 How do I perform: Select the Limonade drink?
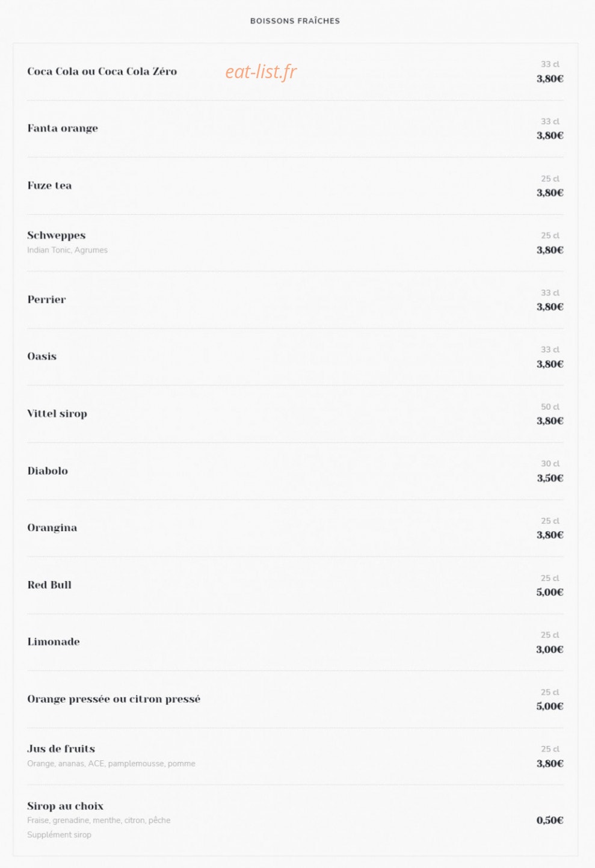[54, 642]
